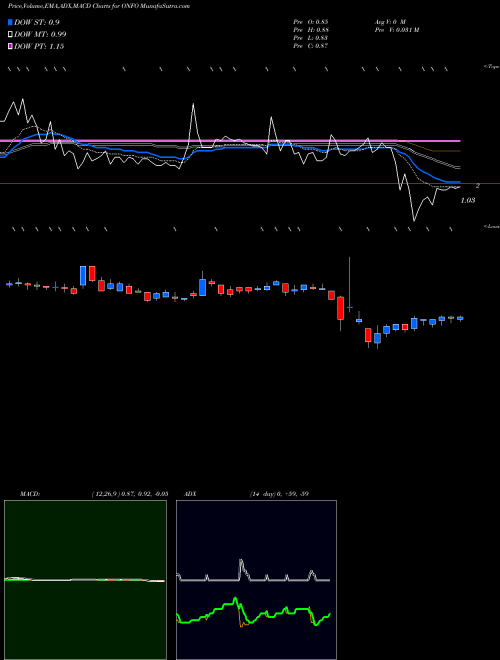Click the 'Avg V: 0 M' volume text

[389, 21]
